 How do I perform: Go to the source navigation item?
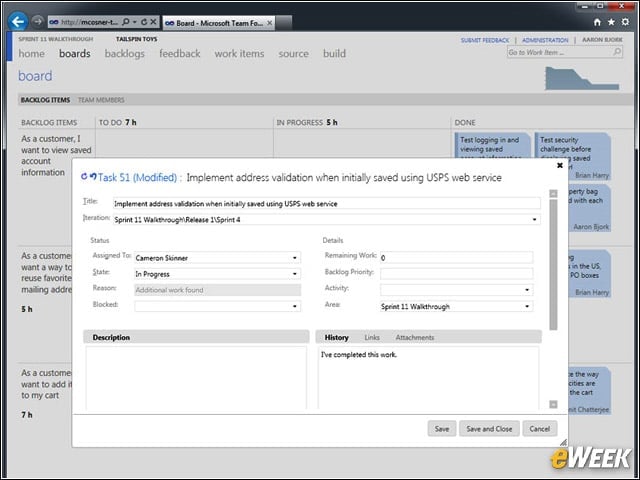tap(293, 53)
